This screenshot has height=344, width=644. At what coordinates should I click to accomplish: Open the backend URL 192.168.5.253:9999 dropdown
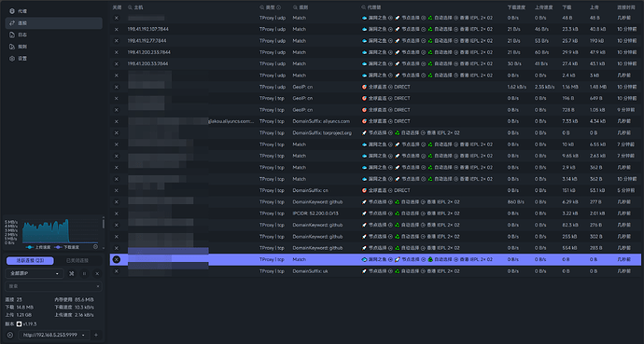54,335
